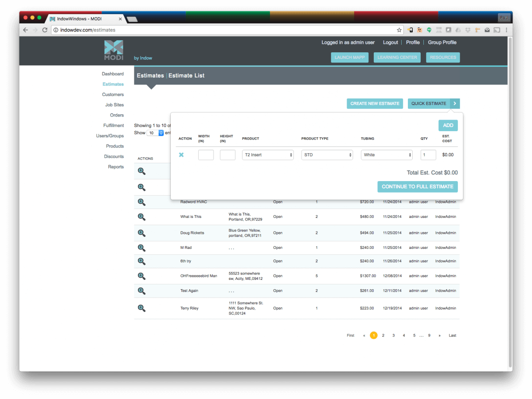Click the MODI logo
Screen dimensions: 532x399
pyautogui.click(x=113, y=50)
